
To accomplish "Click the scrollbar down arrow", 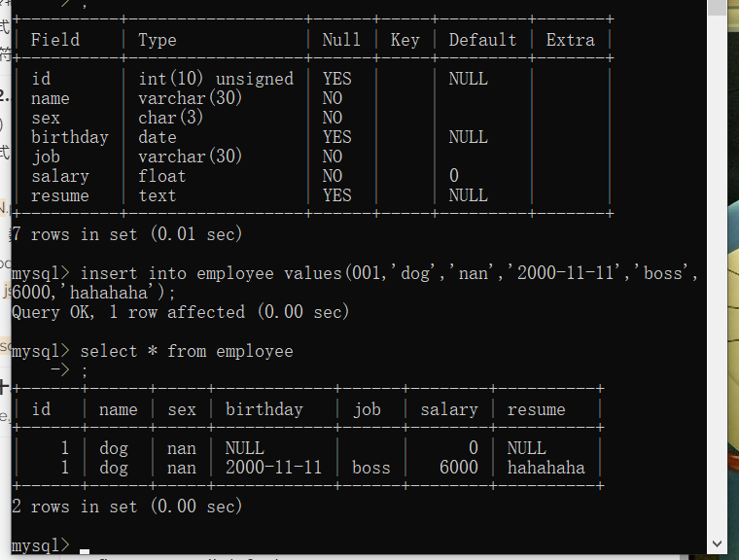I will [717, 543].
